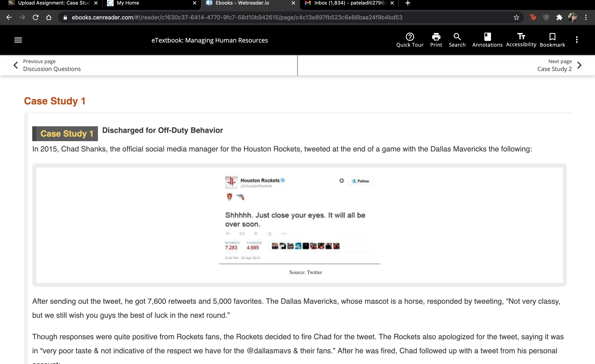Click 'Discharged for Off-Duty Behavior' title
The image size is (595, 364).
163,130
